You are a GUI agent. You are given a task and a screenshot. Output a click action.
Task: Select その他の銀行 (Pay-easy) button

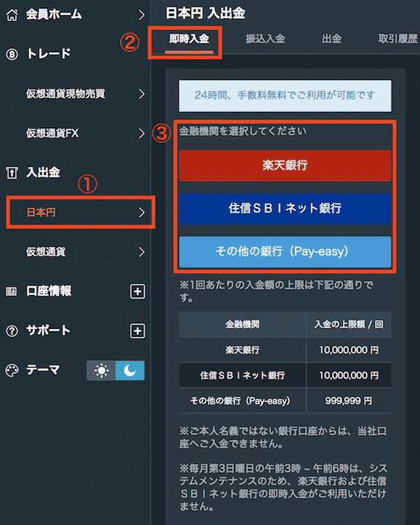[285, 252]
